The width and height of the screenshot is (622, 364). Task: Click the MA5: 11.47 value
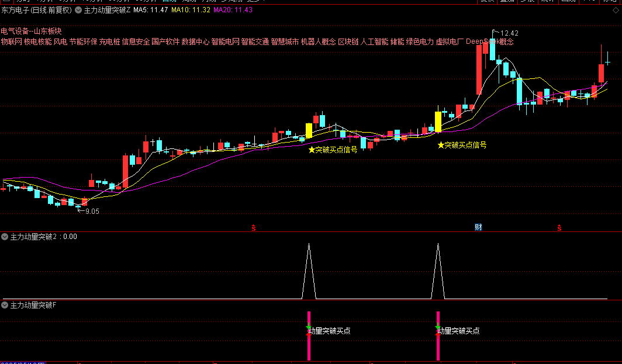coord(151,10)
